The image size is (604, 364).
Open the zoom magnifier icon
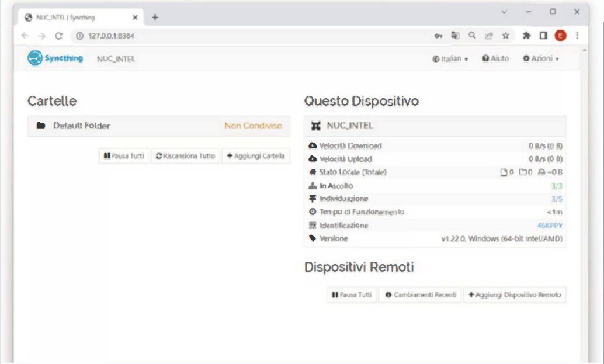[472, 36]
